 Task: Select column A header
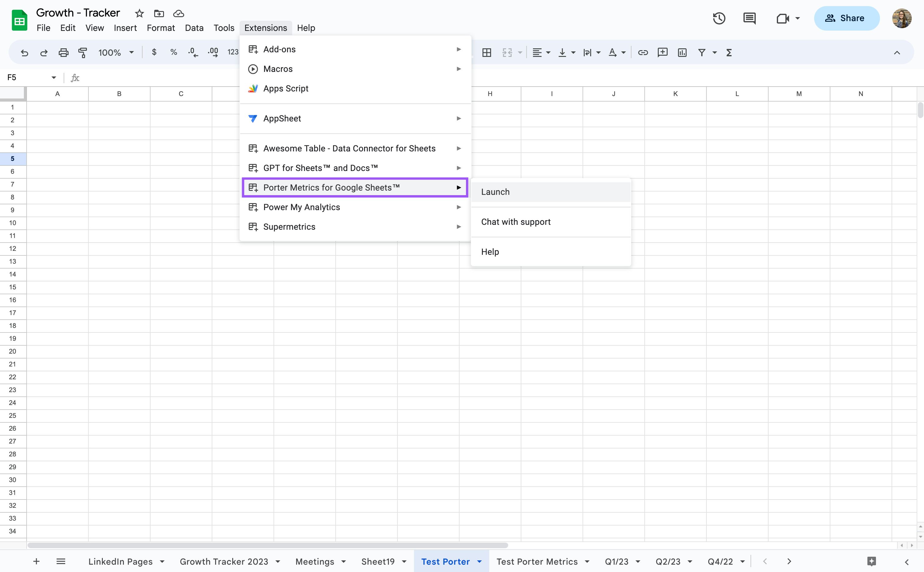point(58,93)
